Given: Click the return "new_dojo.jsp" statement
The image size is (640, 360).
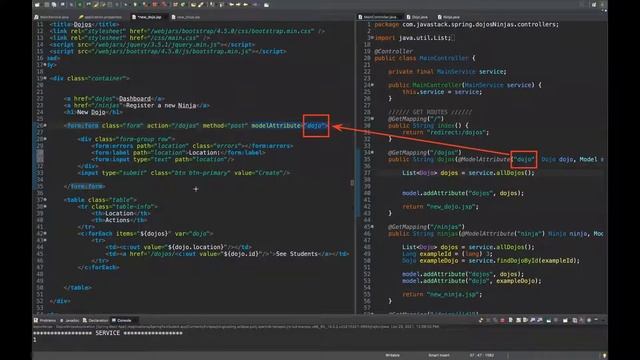Looking at the screenshot, I should [x=440, y=207].
